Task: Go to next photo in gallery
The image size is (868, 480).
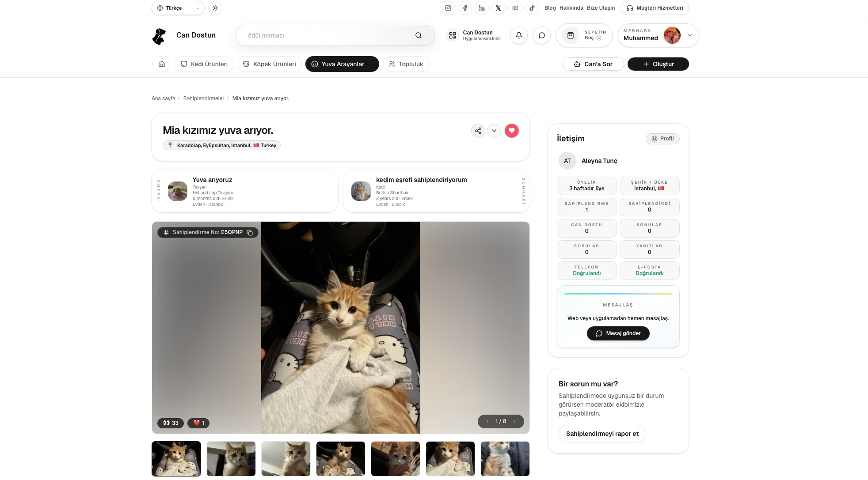Action: pos(514,421)
